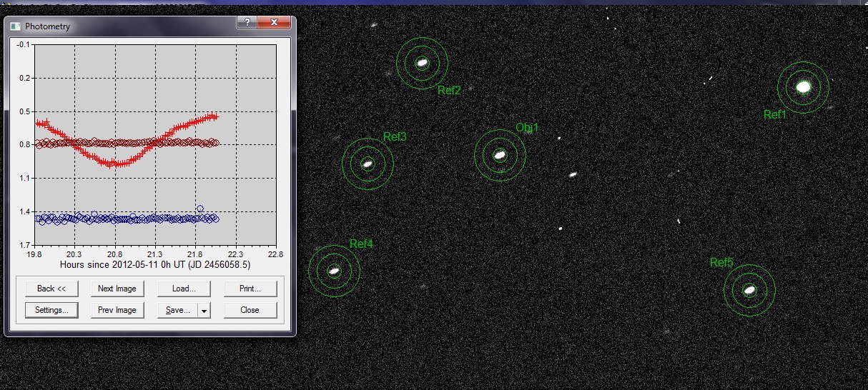Open the Load... dialog
This screenshot has height=390, width=868.
tap(184, 289)
